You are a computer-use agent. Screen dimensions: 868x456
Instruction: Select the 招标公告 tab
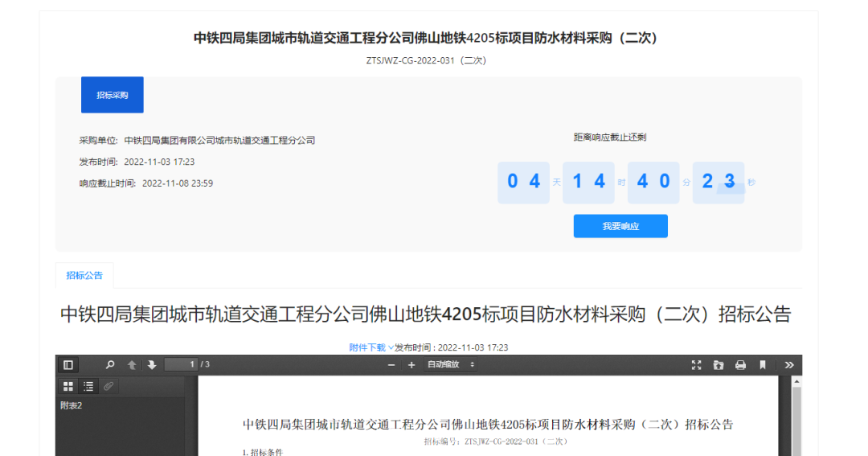coord(84,275)
